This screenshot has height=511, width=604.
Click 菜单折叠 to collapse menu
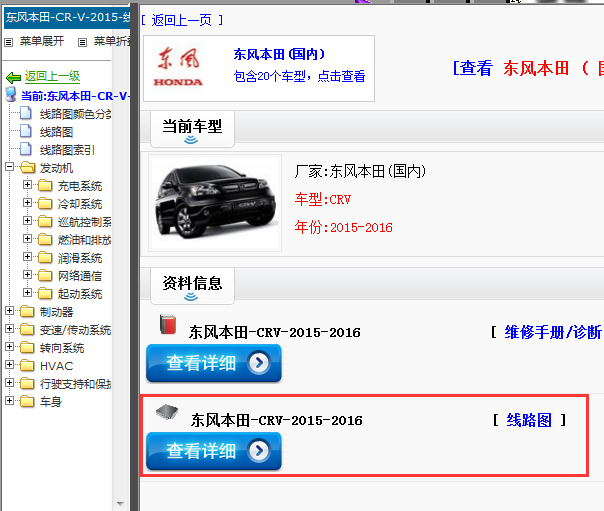coord(112,41)
